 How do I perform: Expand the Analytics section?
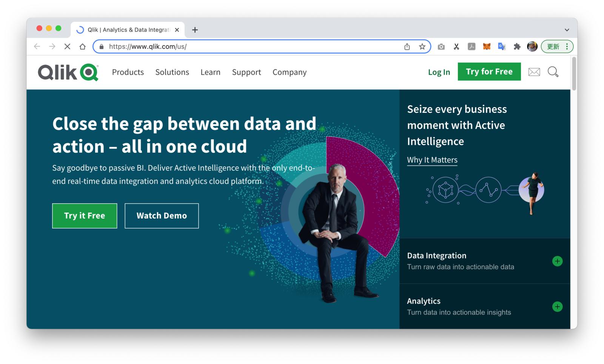(x=557, y=307)
